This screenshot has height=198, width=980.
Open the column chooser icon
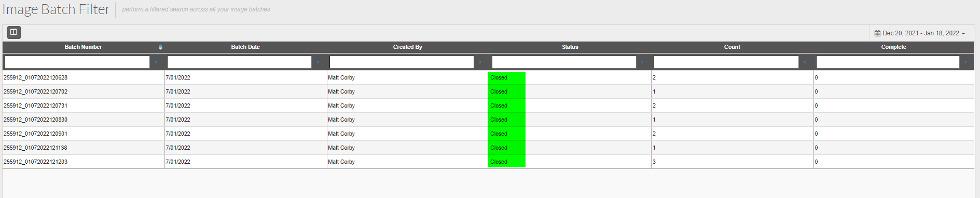point(14,32)
